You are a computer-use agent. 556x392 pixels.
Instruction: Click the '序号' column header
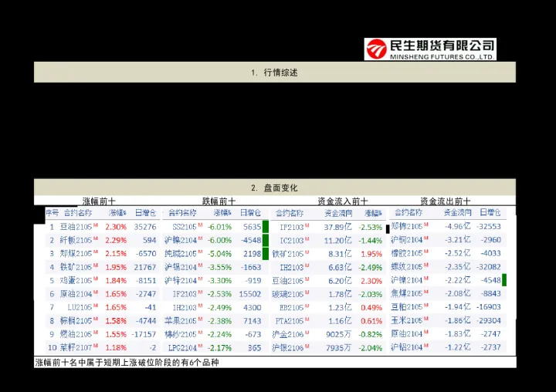53,213
